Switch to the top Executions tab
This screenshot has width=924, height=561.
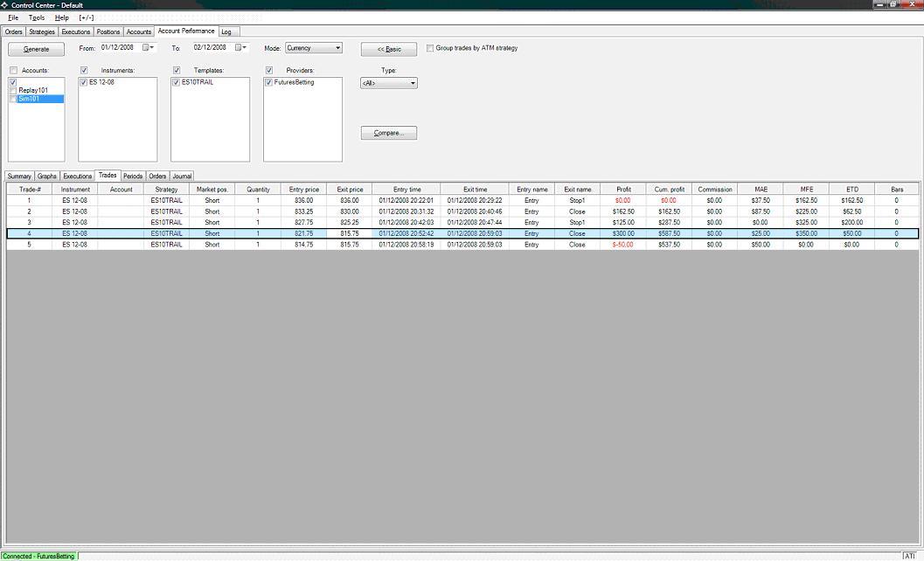(76, 31)
